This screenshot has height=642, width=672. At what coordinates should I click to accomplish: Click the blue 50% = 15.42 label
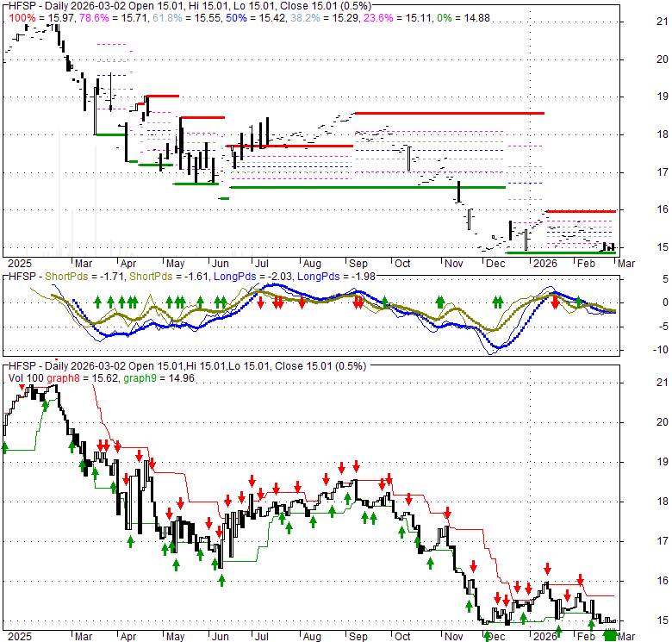pyautogui.click(x=255, y=18)
